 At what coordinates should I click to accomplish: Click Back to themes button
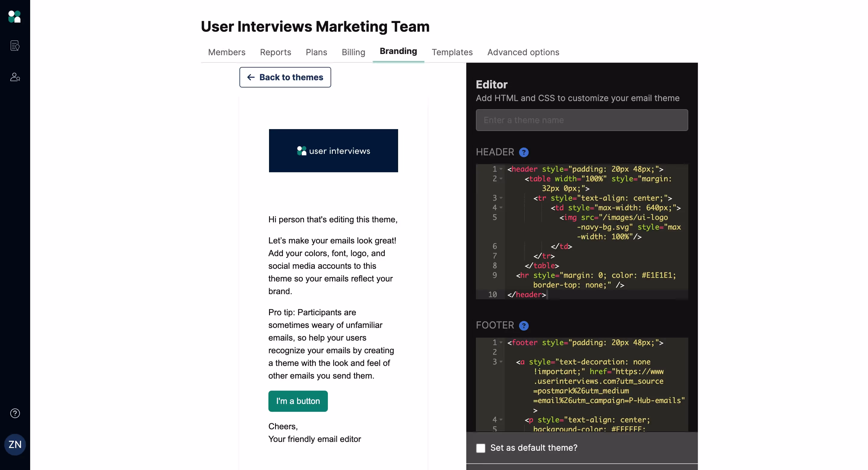point(285,77)
